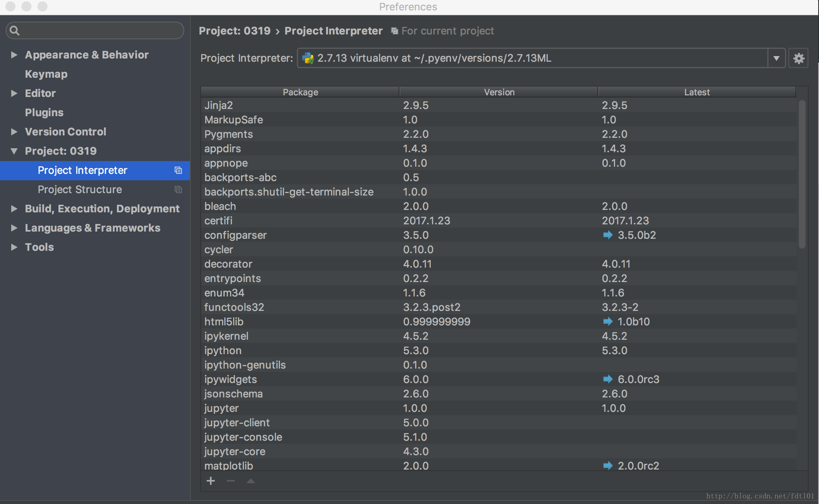The image size is (819, 504).
Task: Click the update arrow for matplotlib
Action: [608, 466]
